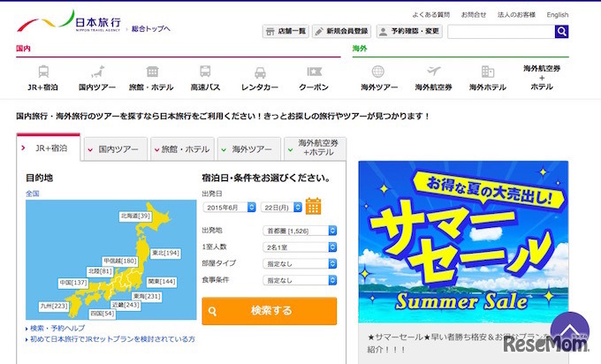The image size is (601, 364).
Task: Switch the site to English
Action: (558, 15)
